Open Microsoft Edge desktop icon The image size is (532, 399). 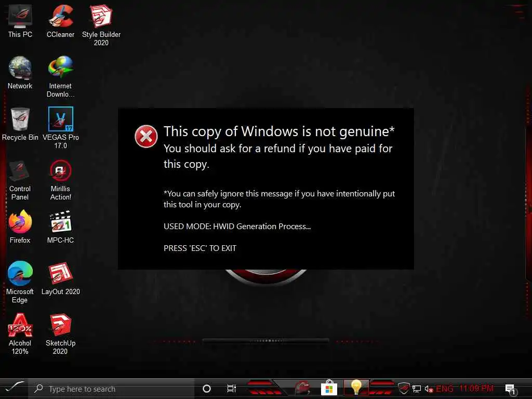[20, 282]
